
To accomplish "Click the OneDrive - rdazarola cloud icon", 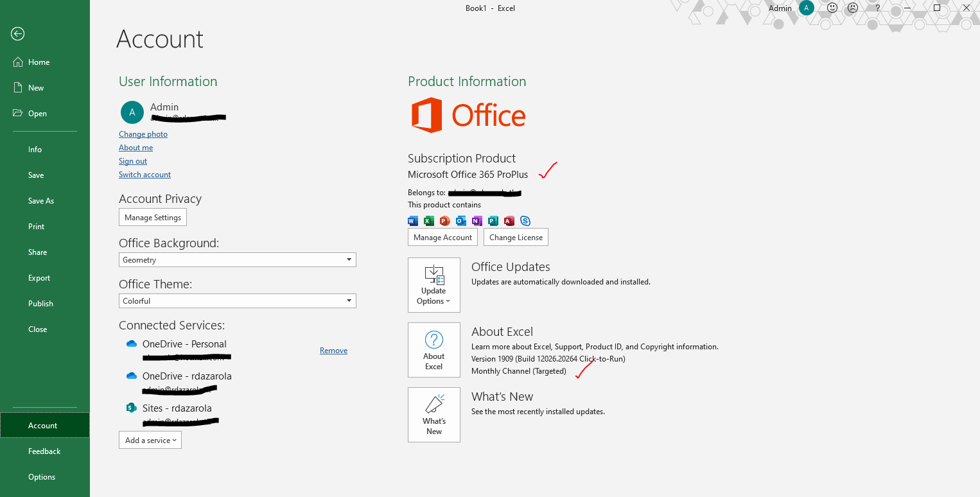I will point(132,376).
